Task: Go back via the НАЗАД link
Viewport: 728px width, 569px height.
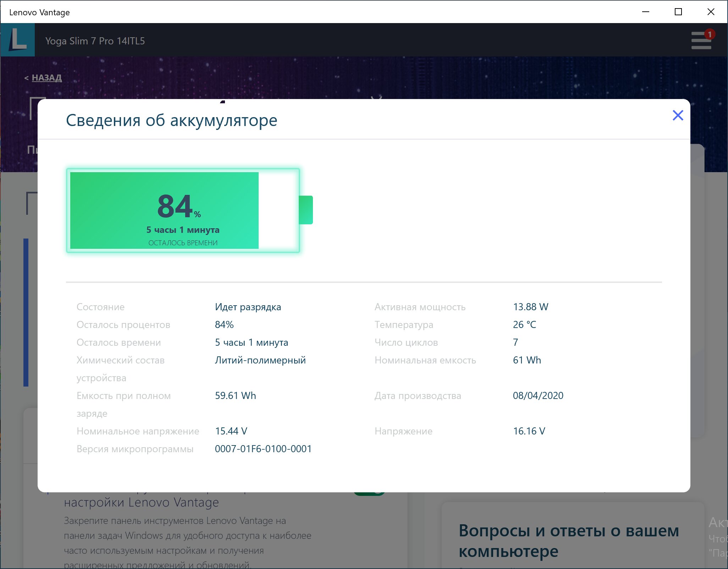Action: click(x=46, y=78)
